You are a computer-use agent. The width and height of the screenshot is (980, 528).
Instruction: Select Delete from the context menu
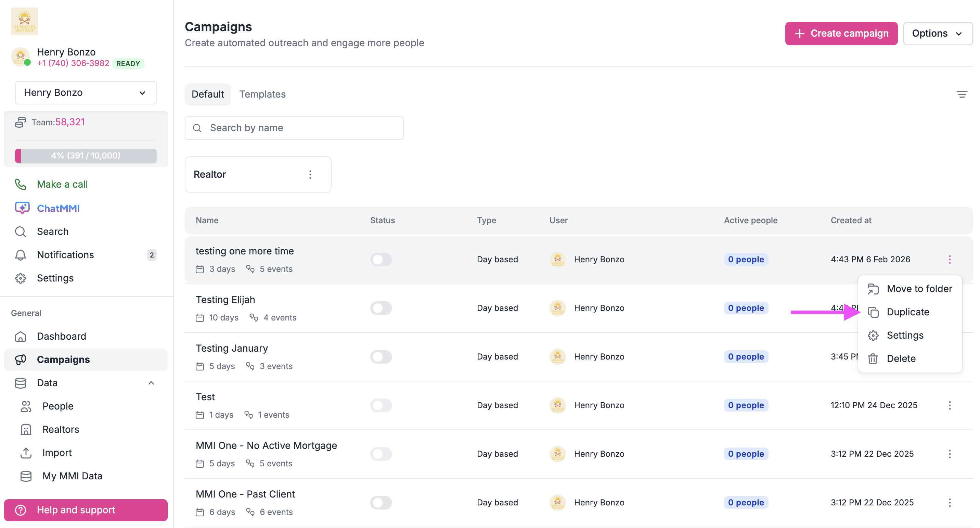click(x=910, y=359)
